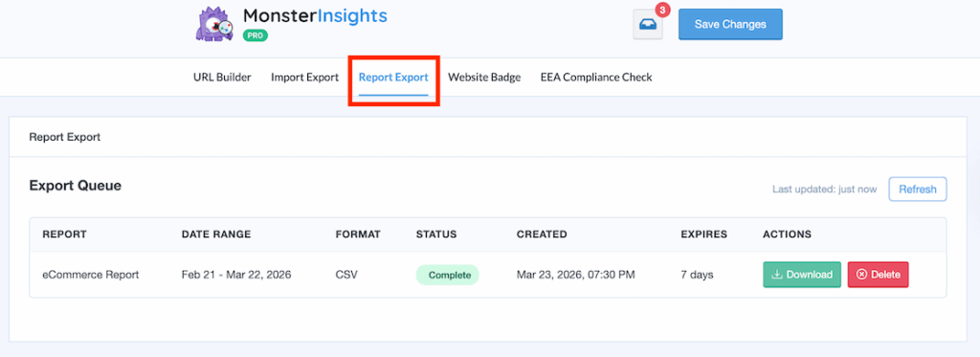The width and height of the screenshot is (980, 357).
Task: Click the PRO badge under MonsterInsights
Action: tap(255, 35)
